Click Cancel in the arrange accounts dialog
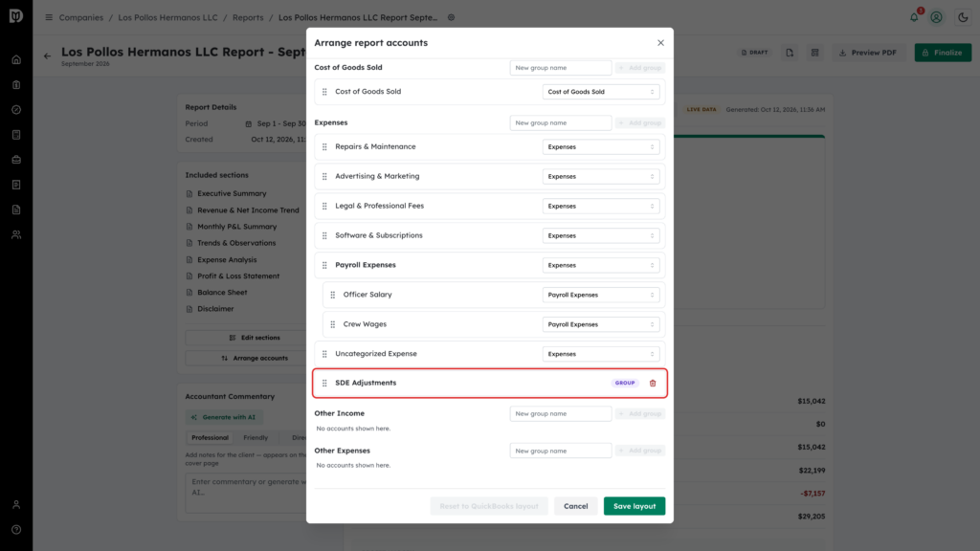Screen dimensions: 980x551 coord(575,506)
